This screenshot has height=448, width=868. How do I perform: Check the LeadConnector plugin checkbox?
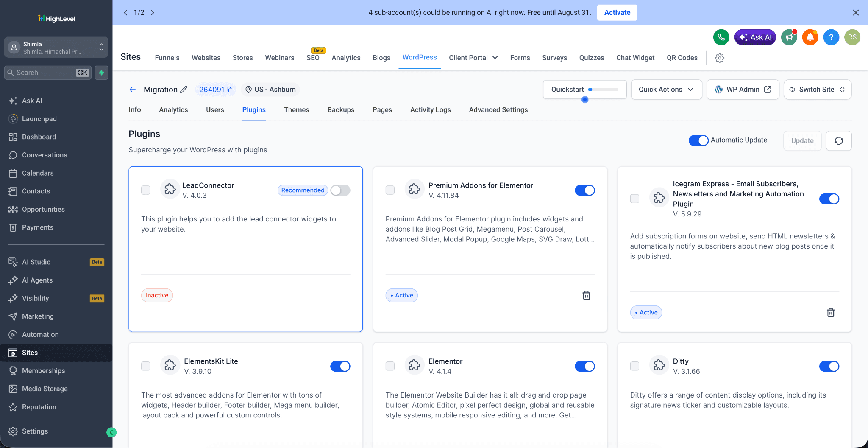coord(146,190)
